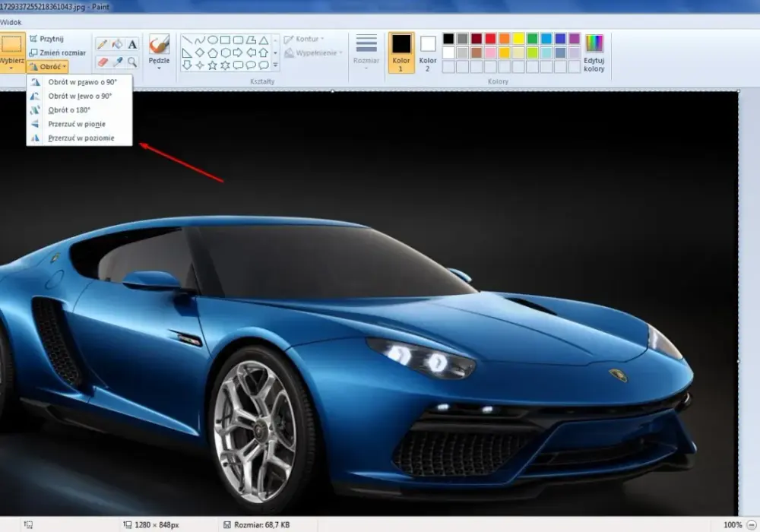Click the Rozmiar: 68,7 KB status text

[x=261, y=524]
